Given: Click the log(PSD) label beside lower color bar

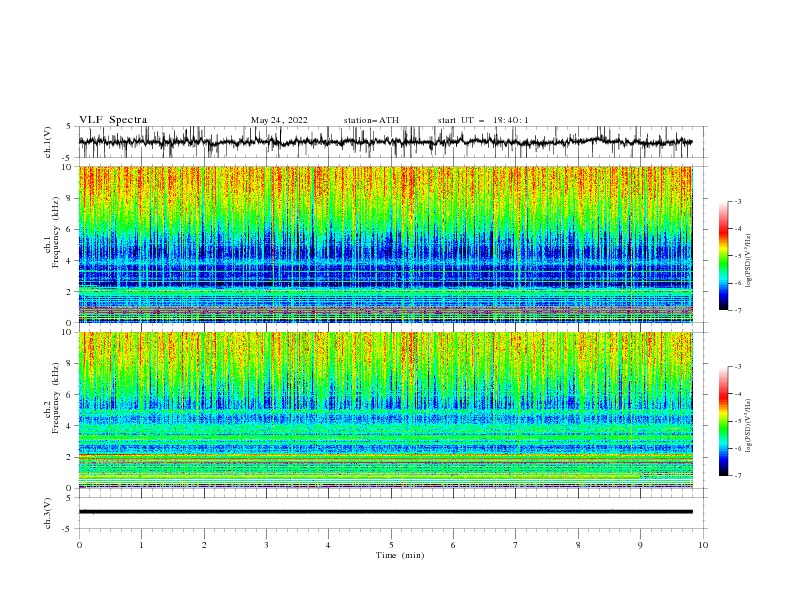Looking at the screenshot, I should (x=748, y=425).
